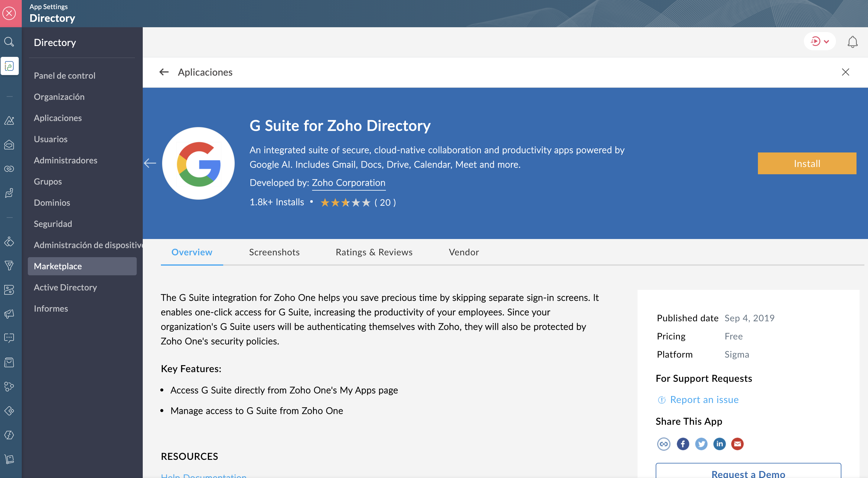Open the chat bubble icon in rail
This screenshot has height=478, width=868.
[x=9, y=338]
